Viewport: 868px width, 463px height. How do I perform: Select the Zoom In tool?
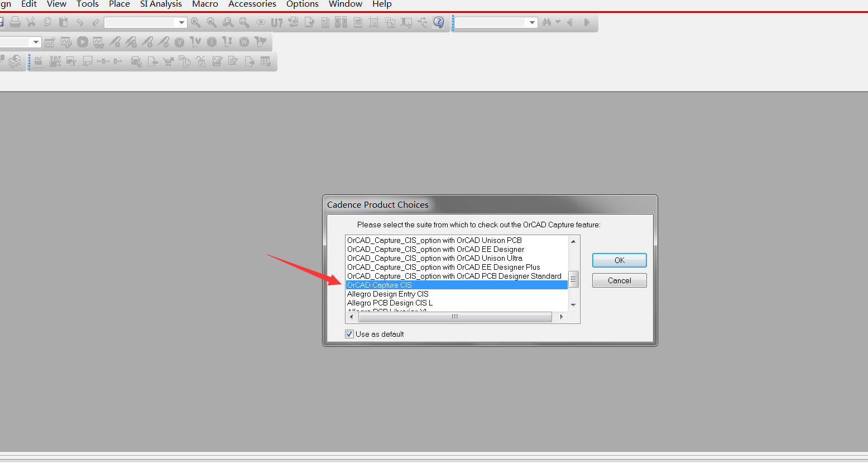click(195, 22)
